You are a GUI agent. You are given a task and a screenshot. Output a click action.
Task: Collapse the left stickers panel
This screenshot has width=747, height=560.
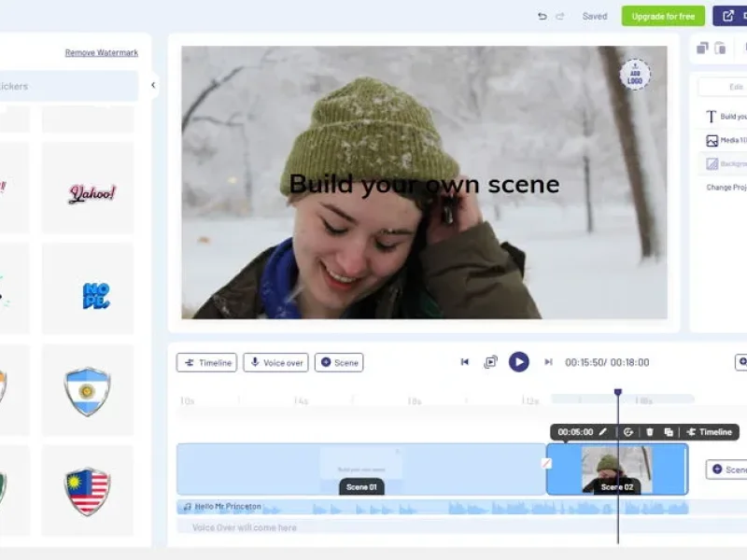153,86
